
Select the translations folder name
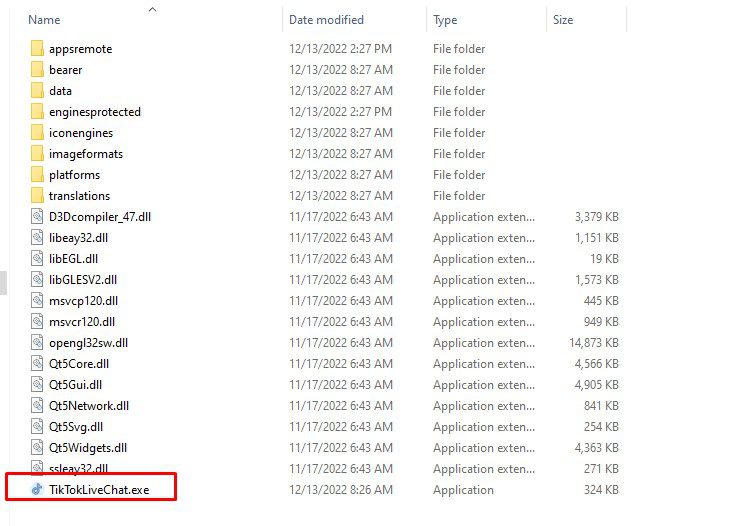[x=79, y=196]
